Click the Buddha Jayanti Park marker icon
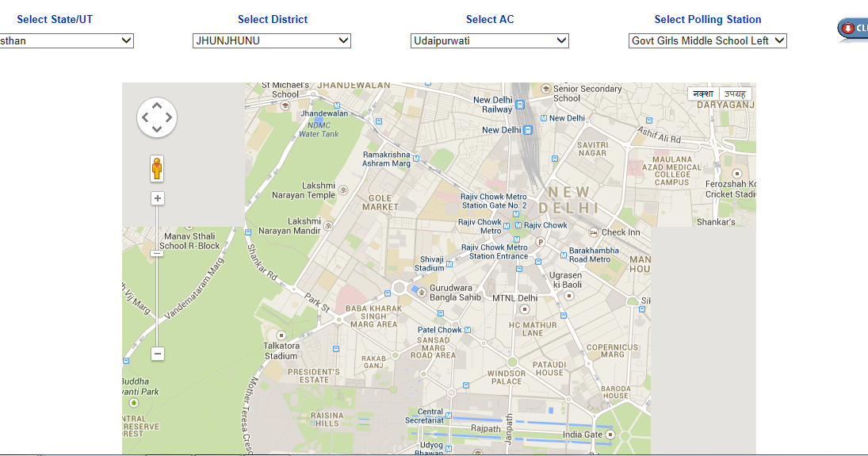Screen dimensions: 868x456 tap(133, 403)
